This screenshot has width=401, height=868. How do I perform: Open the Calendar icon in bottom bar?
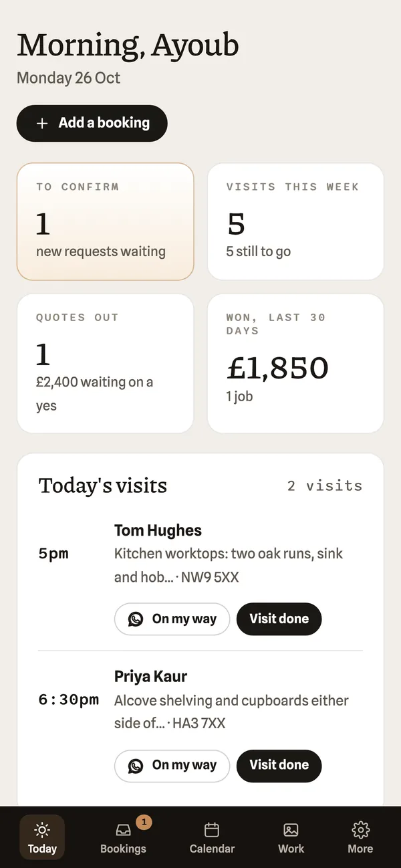pyautogui.click(x=212, y=830)
